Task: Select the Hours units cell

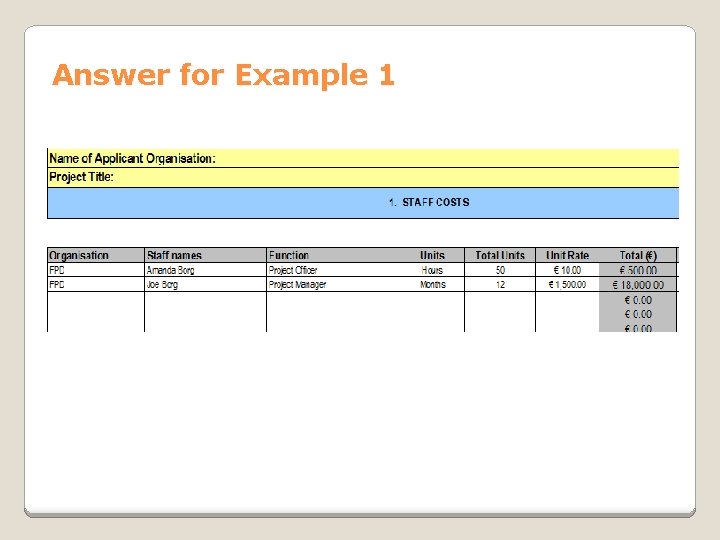Action: [432, 270]
